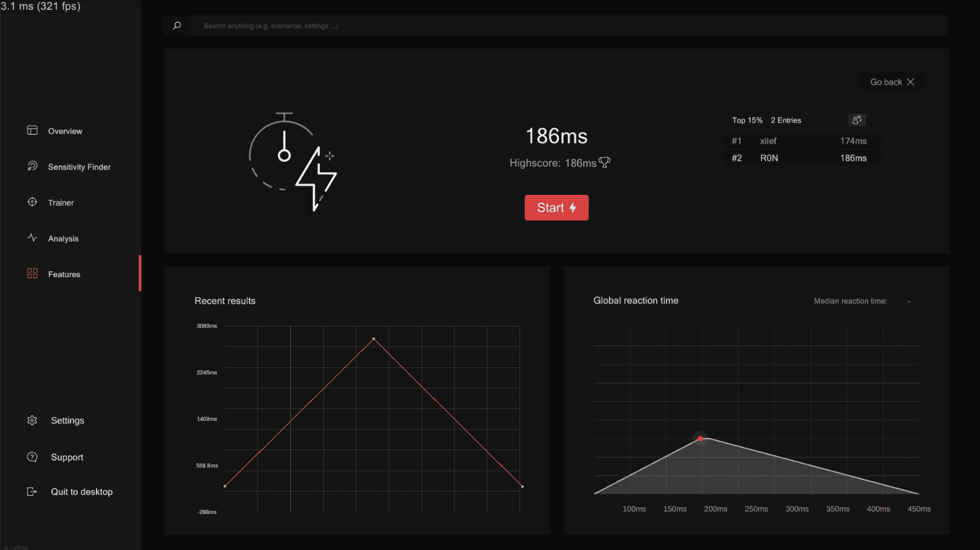
Task: Select the Trainer crosshair icon
Action: tap(32, 202)
